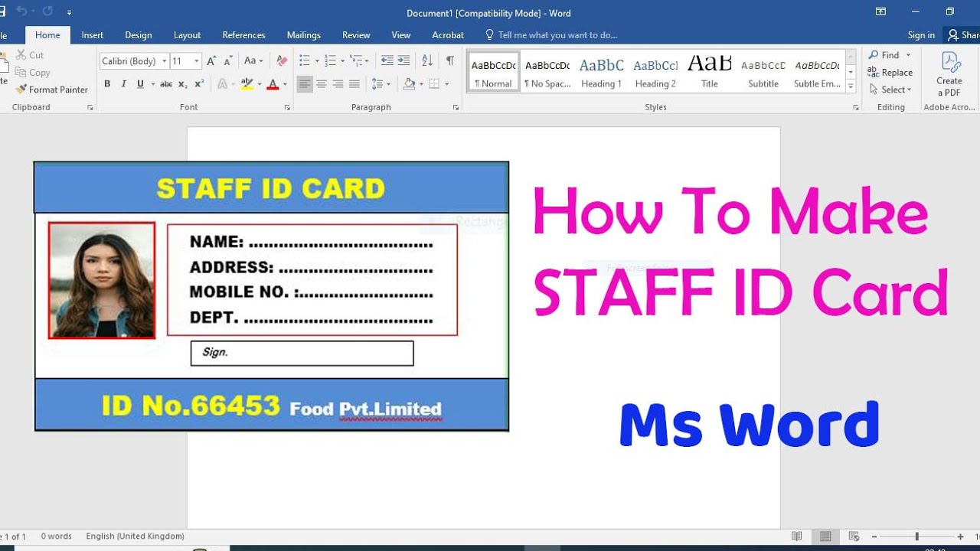
Task: Click the Shading paint bucket icon
Action: coord(409,84)
